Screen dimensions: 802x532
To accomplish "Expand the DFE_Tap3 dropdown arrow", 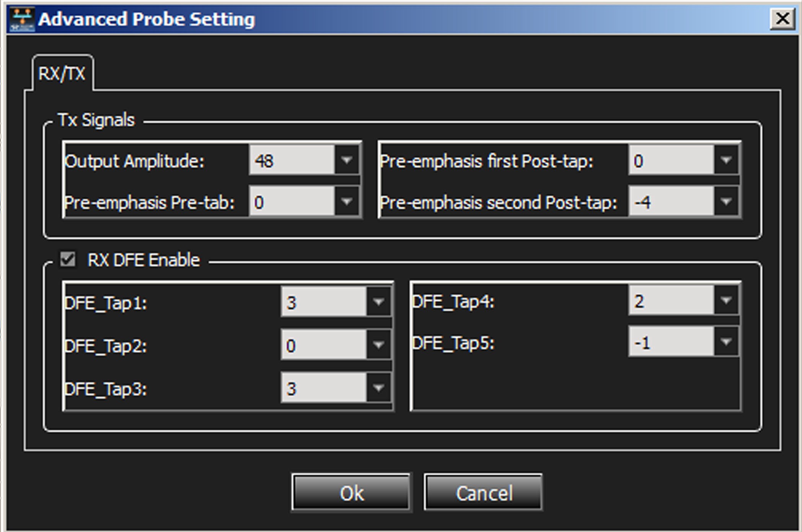I will point(378,388).
